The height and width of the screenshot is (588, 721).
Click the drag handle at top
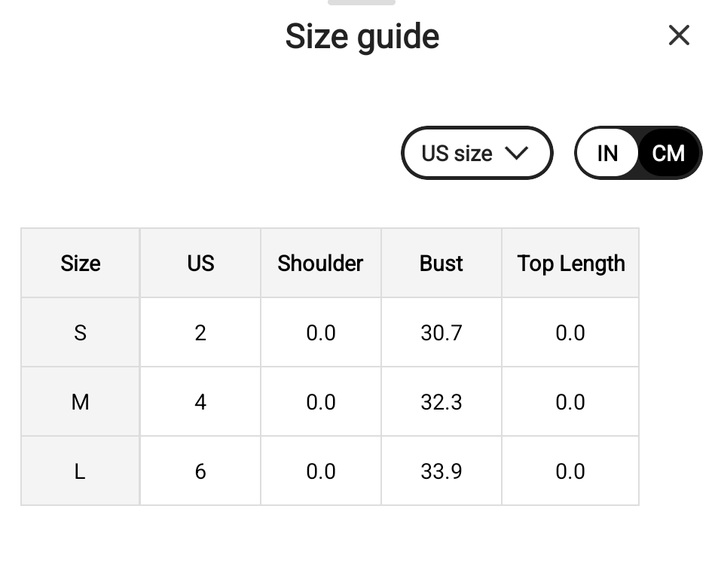tap(362, 2)
